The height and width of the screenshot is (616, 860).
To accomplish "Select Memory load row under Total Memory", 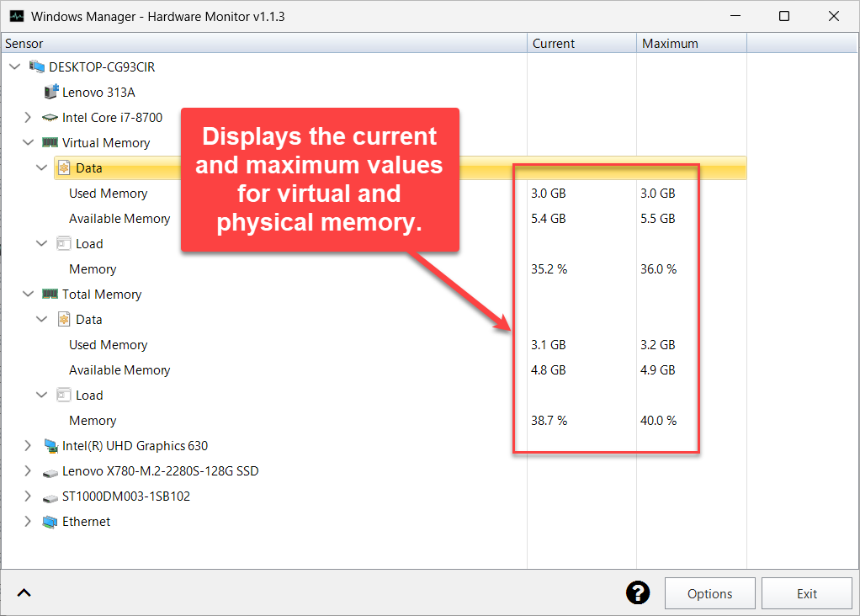I will (x=93, y=420).
